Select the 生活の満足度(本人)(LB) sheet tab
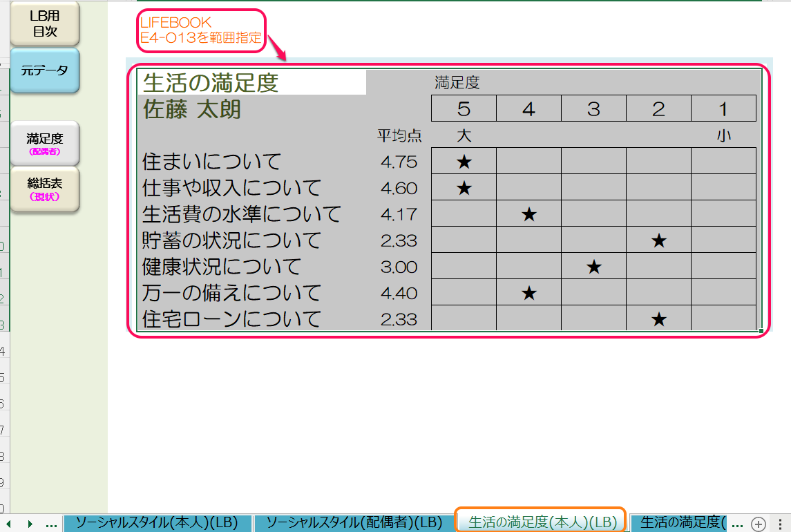The image size is (791, 532). click(542, 522)
